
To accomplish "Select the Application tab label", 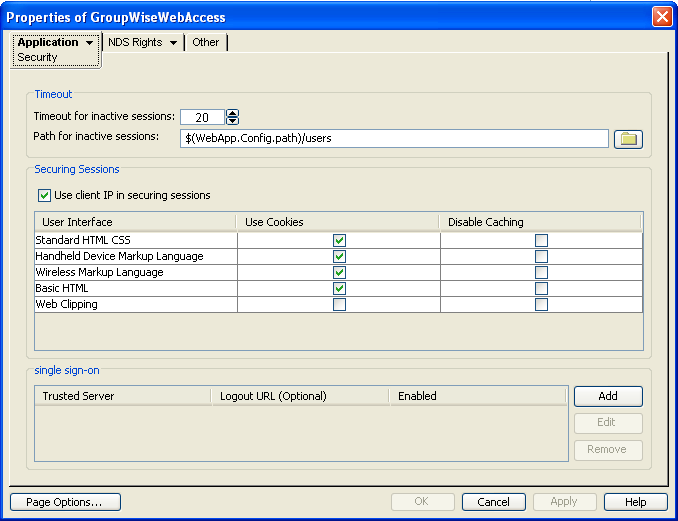I will coord(48,42).
